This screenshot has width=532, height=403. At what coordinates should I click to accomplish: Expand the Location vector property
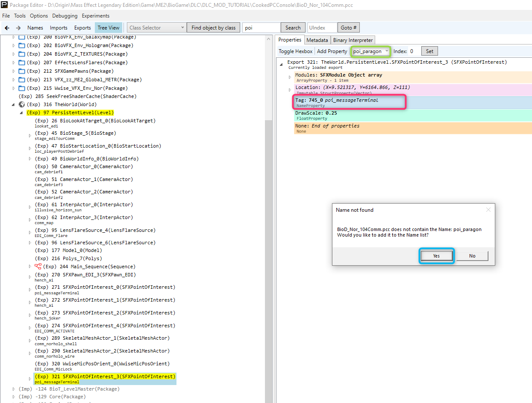(x=290, y=90)
